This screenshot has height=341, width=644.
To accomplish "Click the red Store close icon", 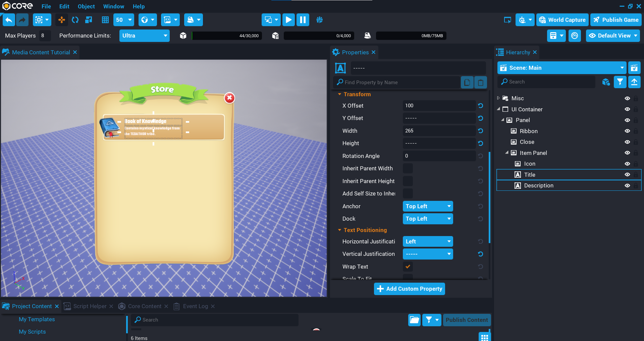I will pyautogui.click(x=229, y=98).
